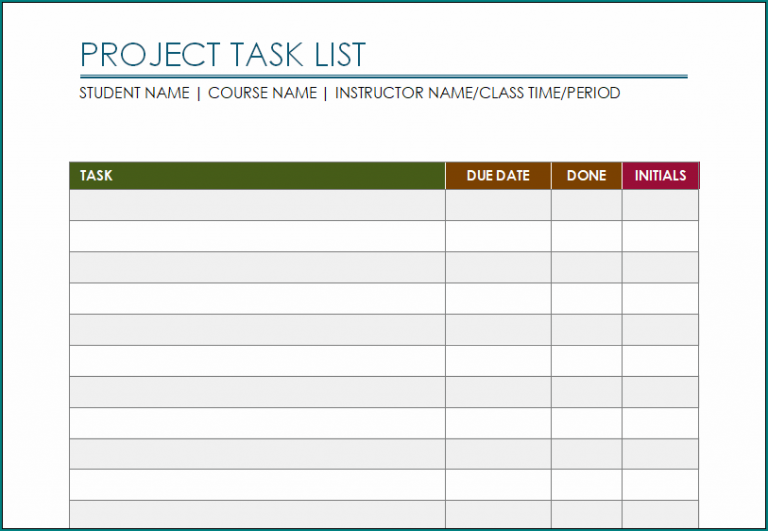Click the first row's Due Date cell
This screenshot has width=768, height=531.
coord(498,205)
